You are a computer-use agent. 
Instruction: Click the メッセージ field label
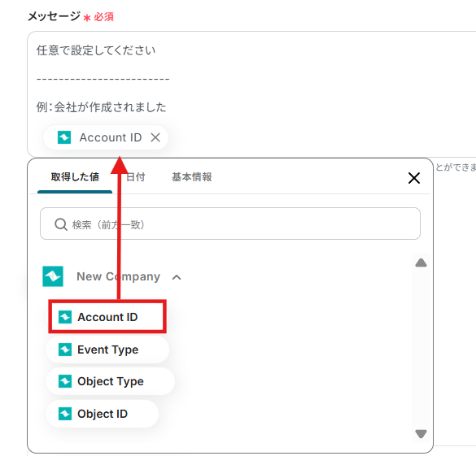tap(54, 16)
